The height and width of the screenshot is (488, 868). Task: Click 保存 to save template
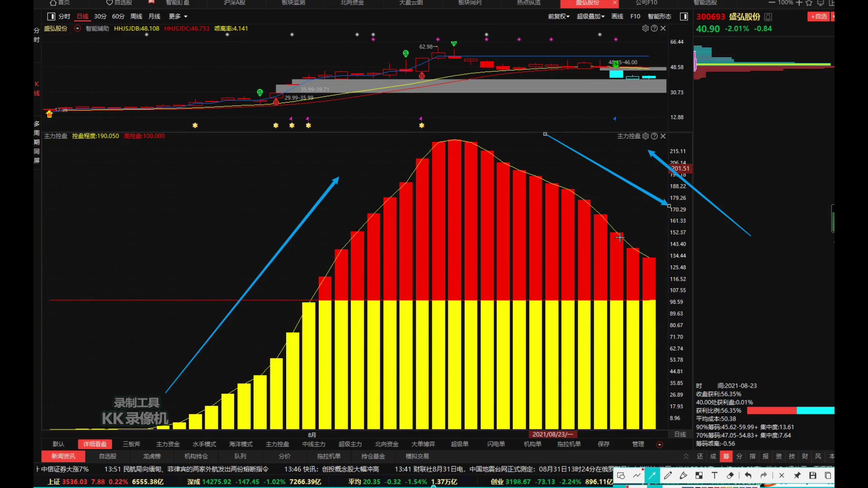click(x=604, y=444)
